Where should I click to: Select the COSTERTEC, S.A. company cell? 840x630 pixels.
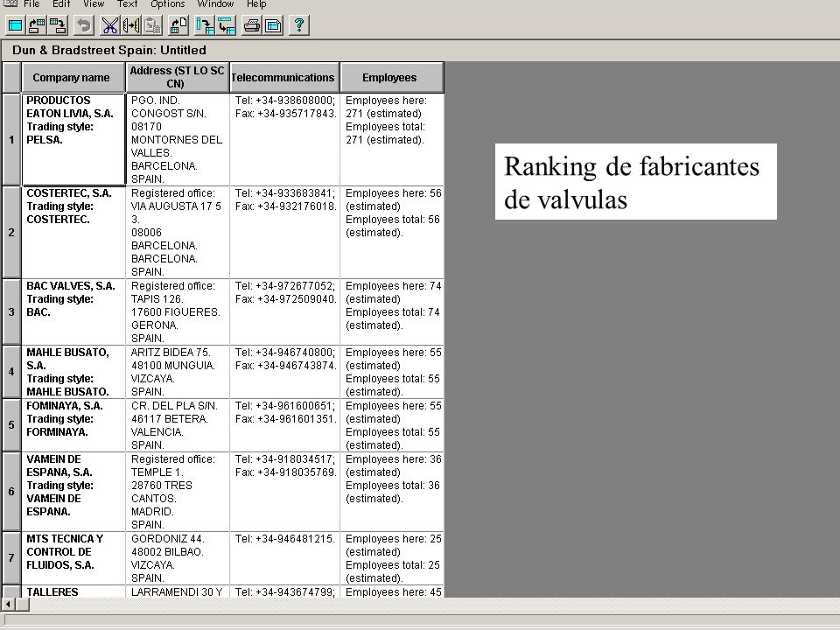pos(73,232)
